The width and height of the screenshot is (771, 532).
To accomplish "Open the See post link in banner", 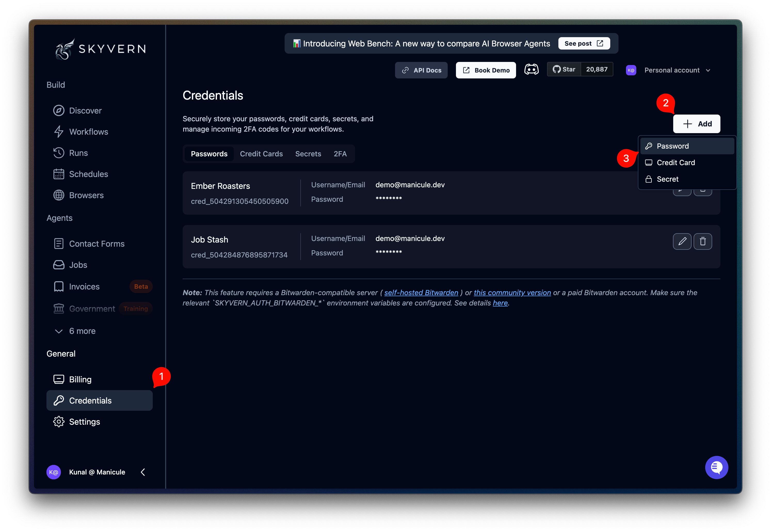I will coord(584,43).
